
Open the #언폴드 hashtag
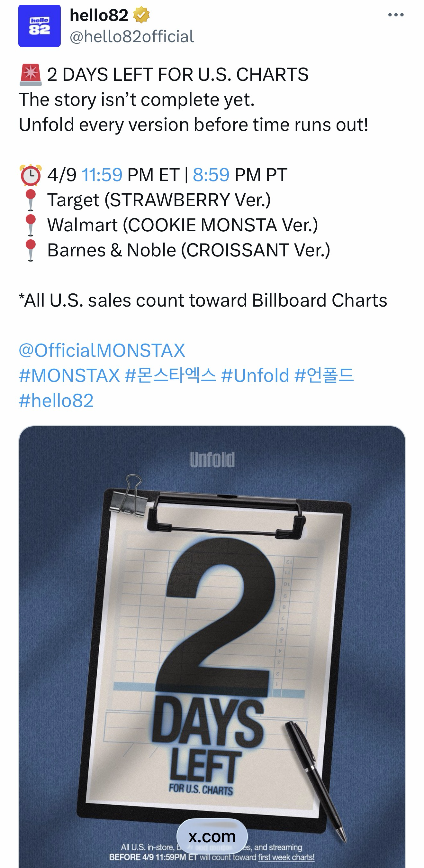[324, 375]
